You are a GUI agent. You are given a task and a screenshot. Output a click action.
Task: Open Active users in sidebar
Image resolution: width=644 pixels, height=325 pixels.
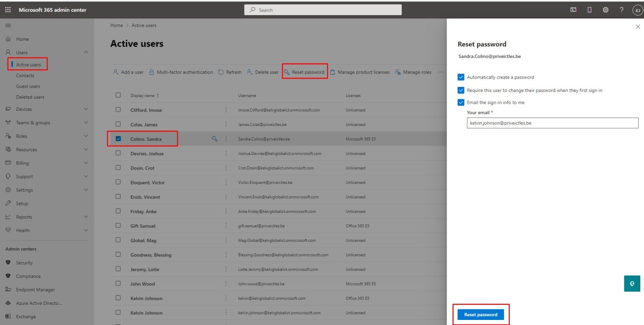coord(29,65)
